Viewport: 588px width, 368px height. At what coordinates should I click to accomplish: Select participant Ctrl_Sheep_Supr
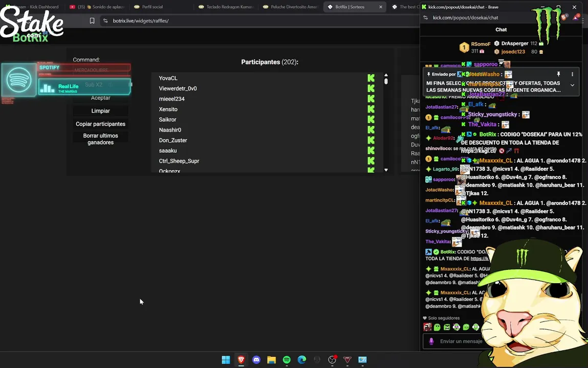(179, 161)
